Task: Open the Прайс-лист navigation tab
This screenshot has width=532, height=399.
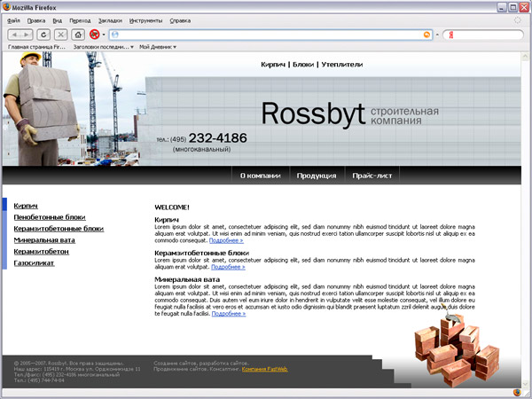Action: pos(371,176)
